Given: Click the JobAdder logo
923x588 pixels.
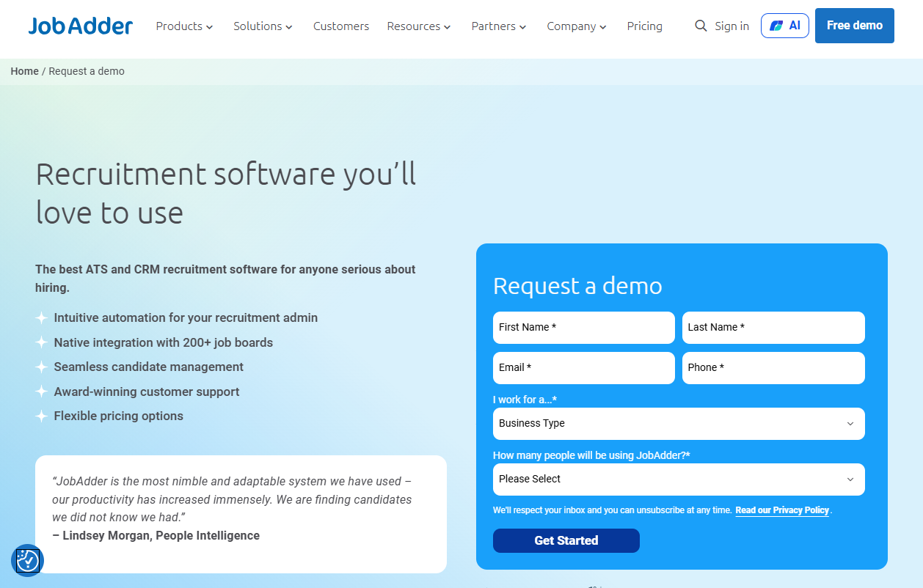Looking at the screenshot, I should 81,26.
